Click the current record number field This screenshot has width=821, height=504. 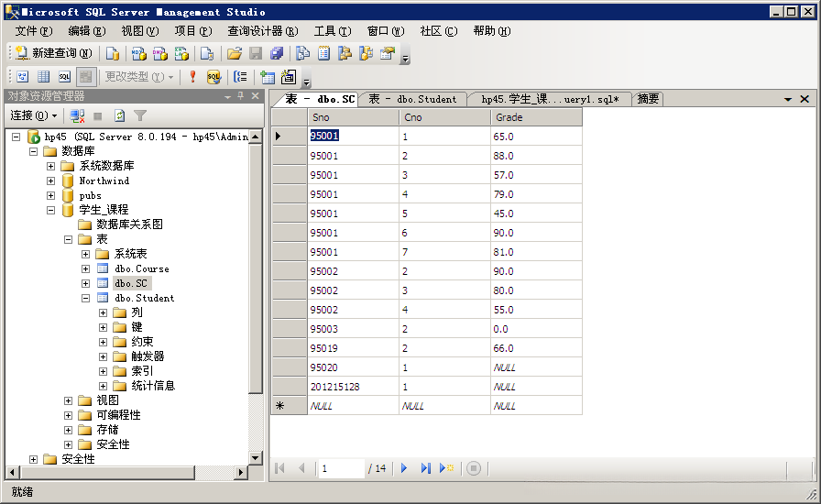click(x=341, y=468)
